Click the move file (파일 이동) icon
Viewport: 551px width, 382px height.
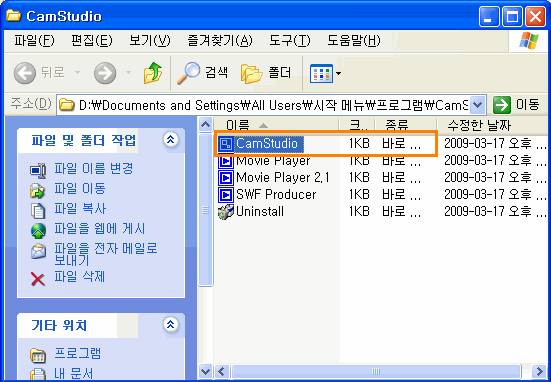pos(38,190)
